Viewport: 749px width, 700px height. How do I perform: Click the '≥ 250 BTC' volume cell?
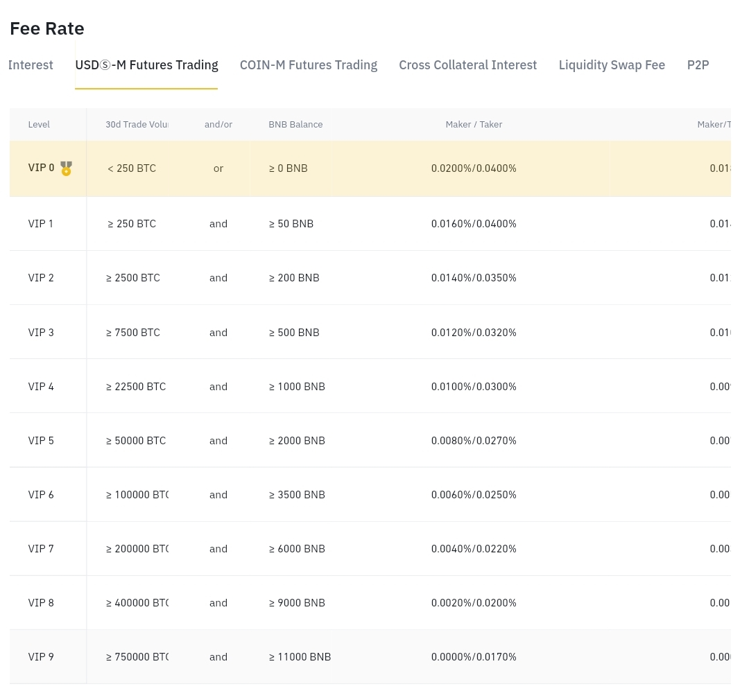click(x=131, y=223)
